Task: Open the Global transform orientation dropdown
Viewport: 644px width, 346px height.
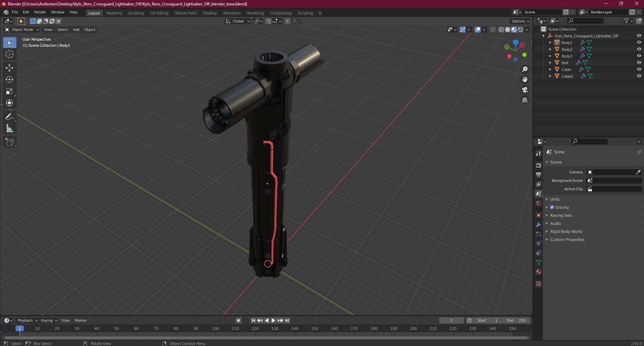Action: [x=238, y=21]
